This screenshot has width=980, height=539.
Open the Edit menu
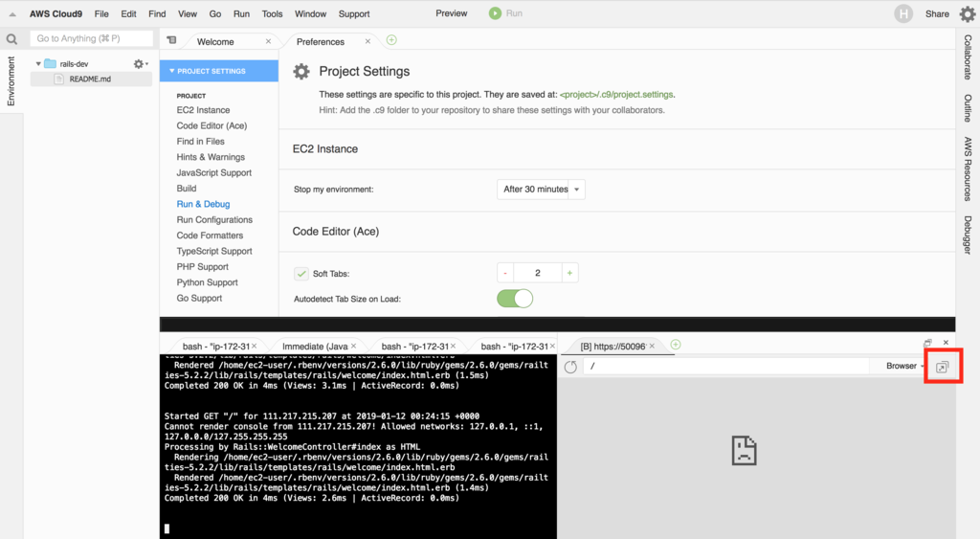[129, 13]
